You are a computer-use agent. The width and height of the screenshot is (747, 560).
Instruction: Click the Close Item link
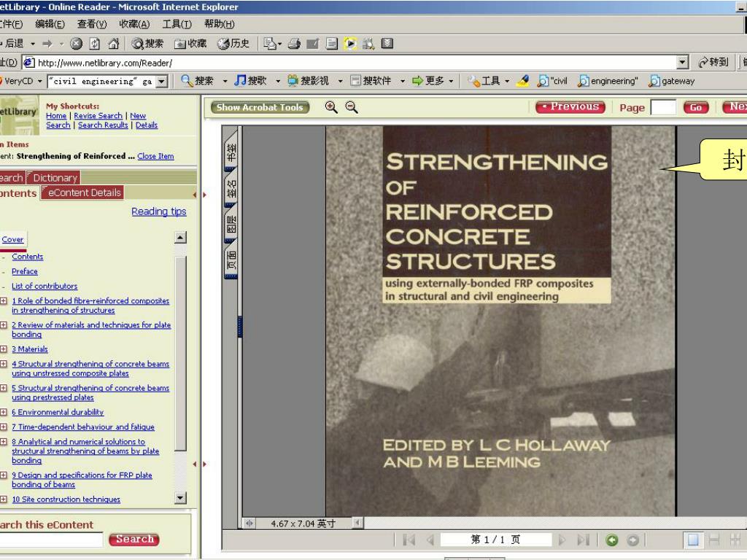click(155, 156)
